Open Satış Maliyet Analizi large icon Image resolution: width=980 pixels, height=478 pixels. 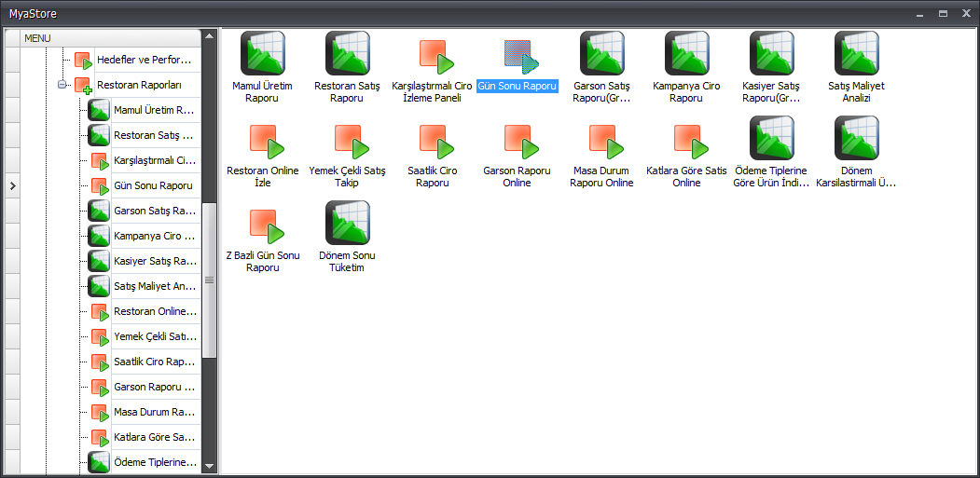(856, 53)
